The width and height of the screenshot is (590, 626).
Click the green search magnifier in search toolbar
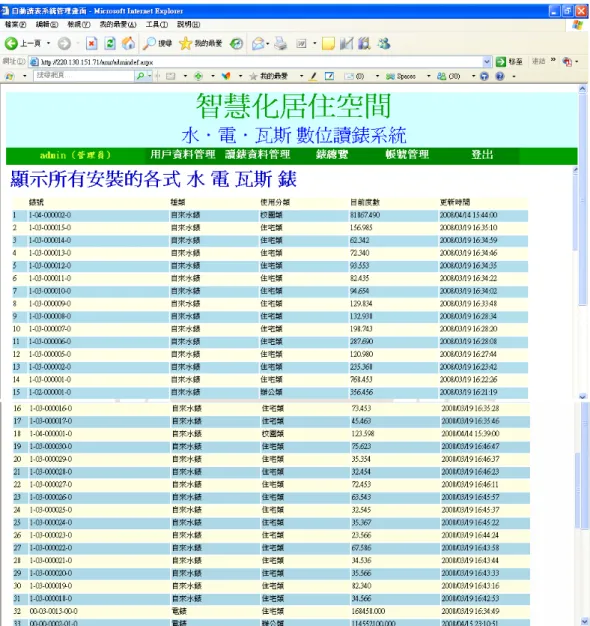pos(140,76)
